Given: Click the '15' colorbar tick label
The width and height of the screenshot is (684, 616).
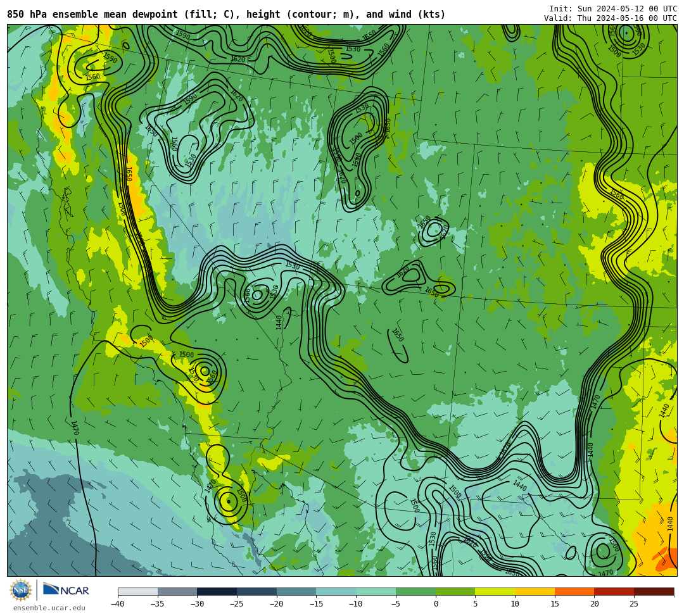Looking at the screenshot, I should tap(555, 604).
